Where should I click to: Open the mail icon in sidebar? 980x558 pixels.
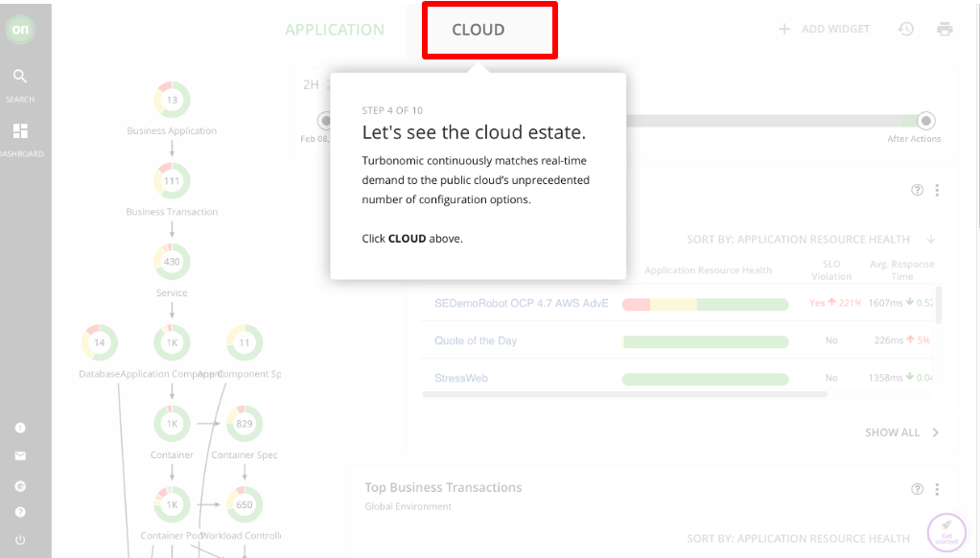(20, 456)
